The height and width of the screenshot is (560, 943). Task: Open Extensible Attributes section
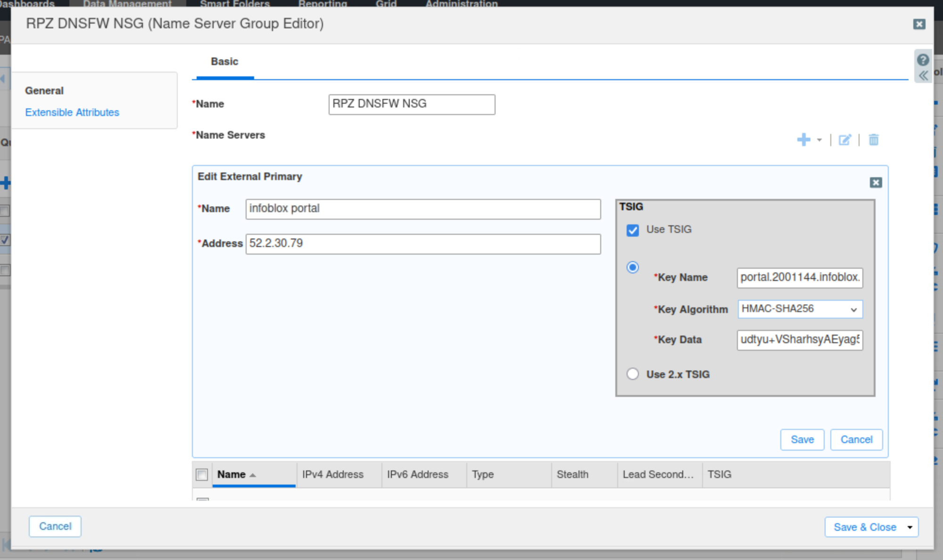(72, 112)
